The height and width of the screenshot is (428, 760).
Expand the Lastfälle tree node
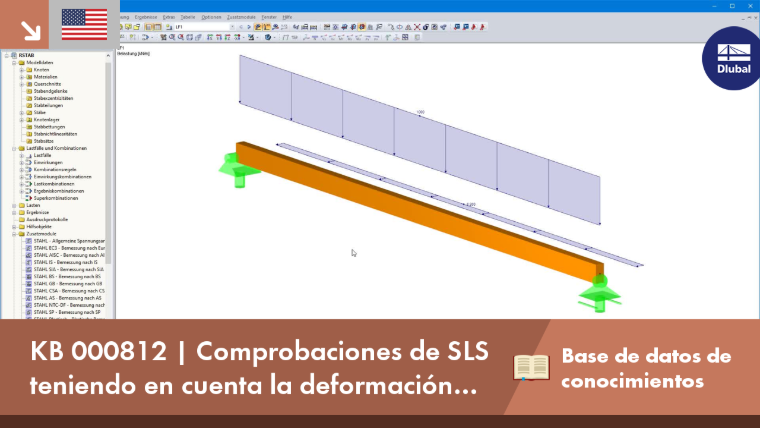[22, 156]
